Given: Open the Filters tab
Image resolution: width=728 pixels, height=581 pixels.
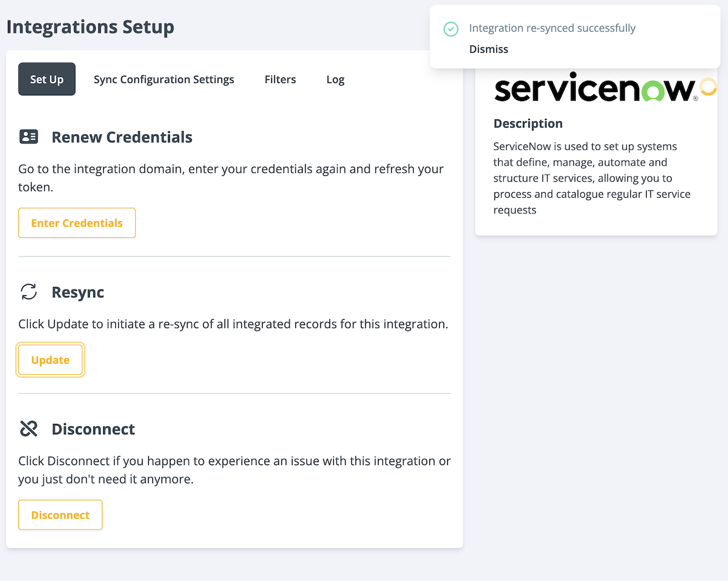Looking at the screenshot, I should click(280, 79).
